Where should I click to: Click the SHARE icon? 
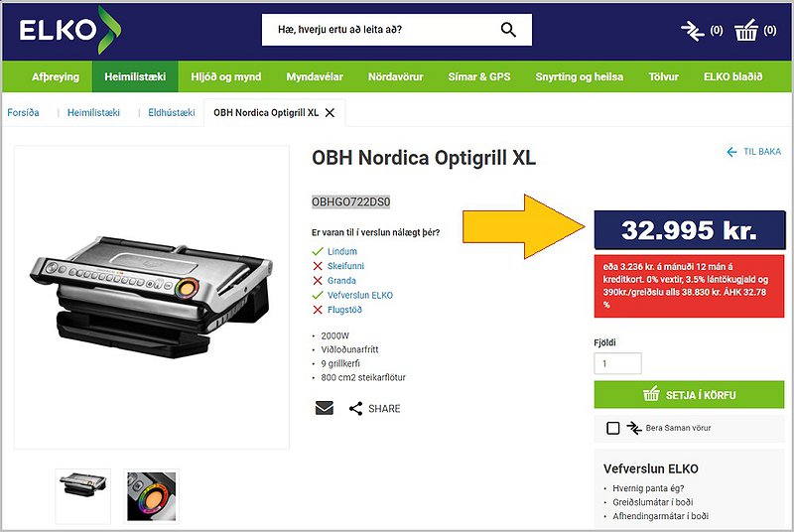click(x=356, y=409)
